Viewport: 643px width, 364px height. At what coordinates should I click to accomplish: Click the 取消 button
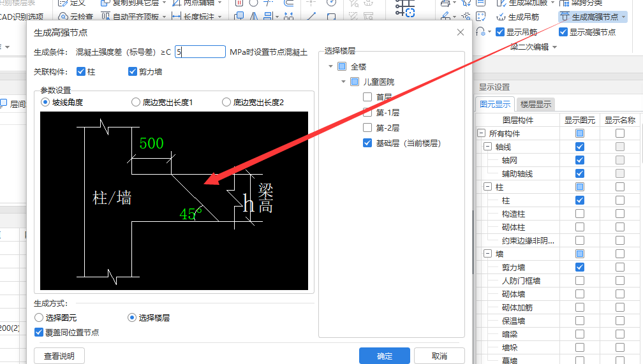tap(440, 356)
